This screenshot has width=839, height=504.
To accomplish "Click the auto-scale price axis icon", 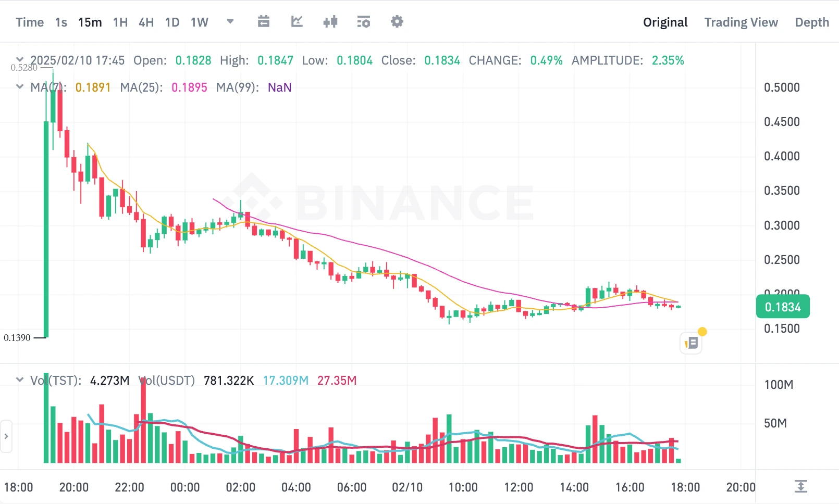I will click(801, 487).
